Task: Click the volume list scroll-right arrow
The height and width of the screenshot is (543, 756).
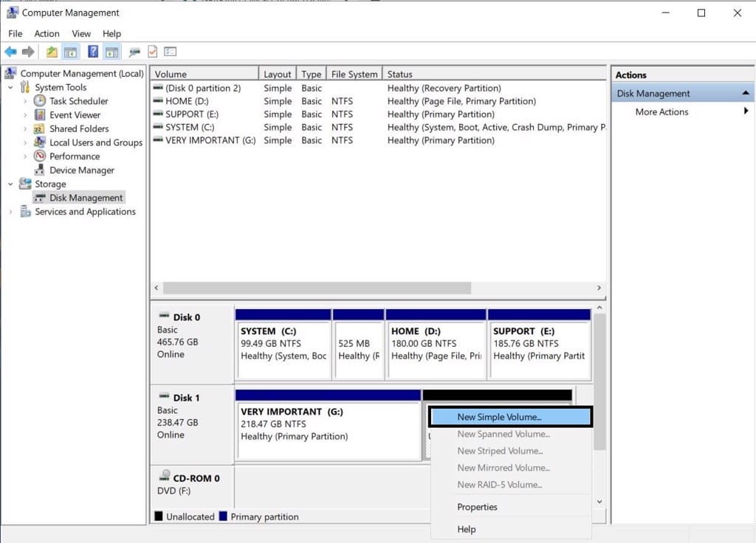Action: point(599,288)
